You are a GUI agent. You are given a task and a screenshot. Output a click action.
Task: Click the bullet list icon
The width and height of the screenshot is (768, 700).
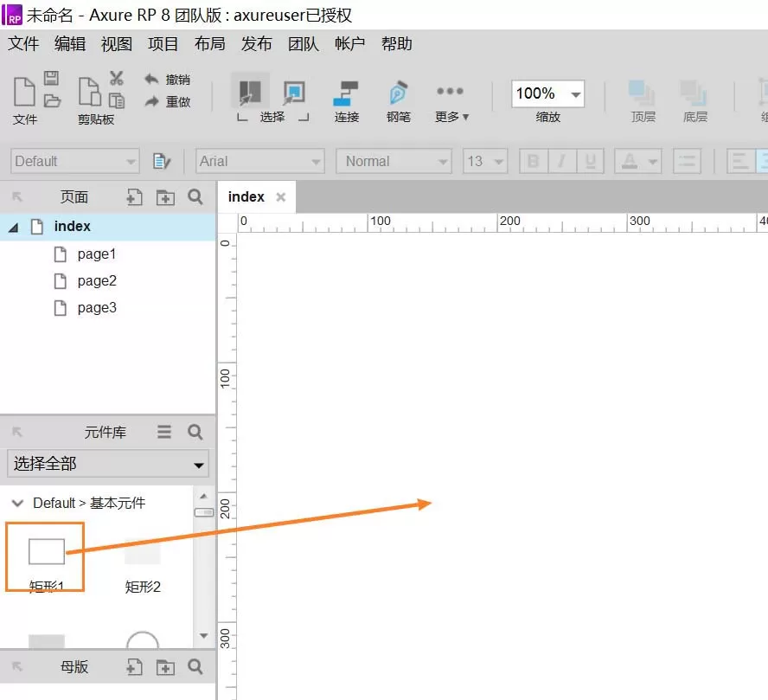[x=687, y=161]
